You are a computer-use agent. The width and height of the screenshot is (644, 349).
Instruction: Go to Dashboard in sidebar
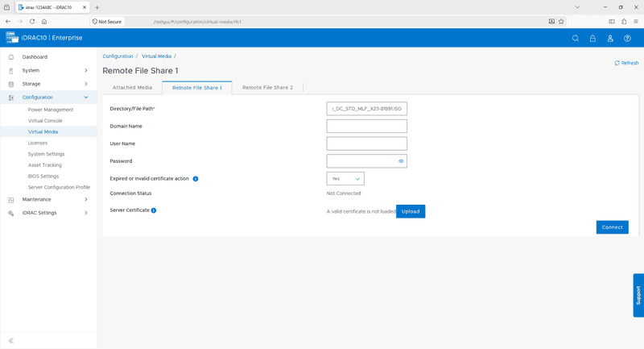[x=35, y=56]
